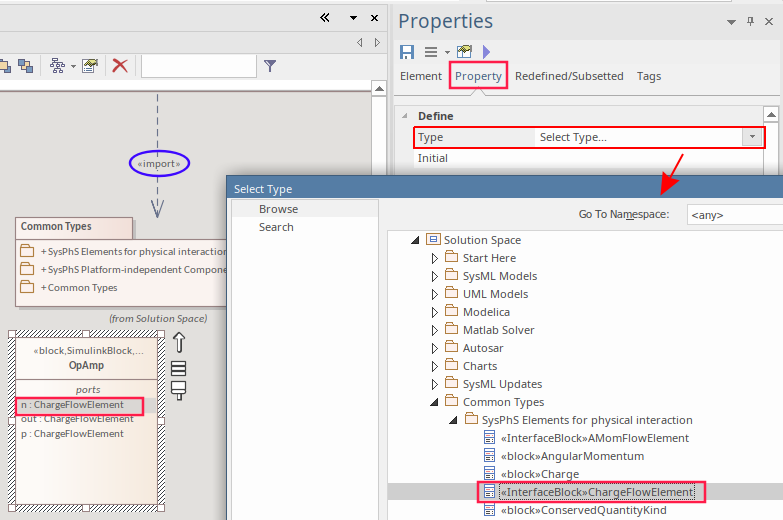Collapse the Define section

click(403, 116)
